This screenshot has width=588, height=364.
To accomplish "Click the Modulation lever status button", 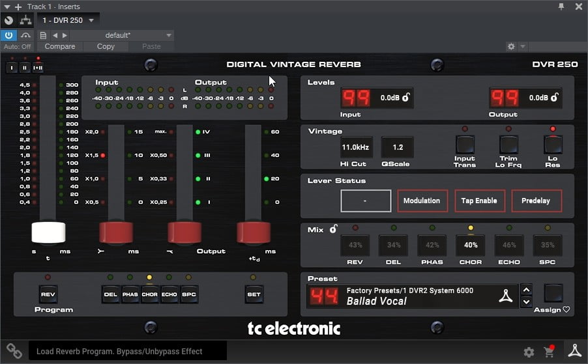I will pos(422,201).
